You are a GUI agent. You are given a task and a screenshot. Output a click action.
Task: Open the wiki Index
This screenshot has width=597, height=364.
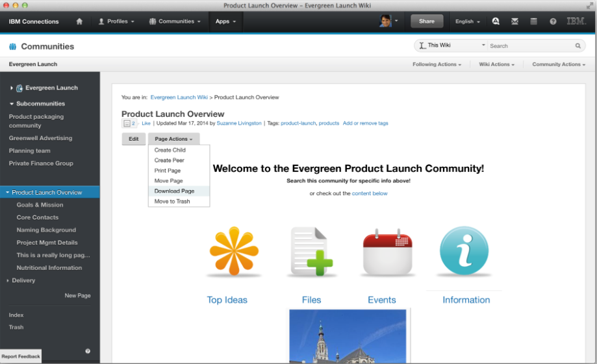[x=16, y=315]
